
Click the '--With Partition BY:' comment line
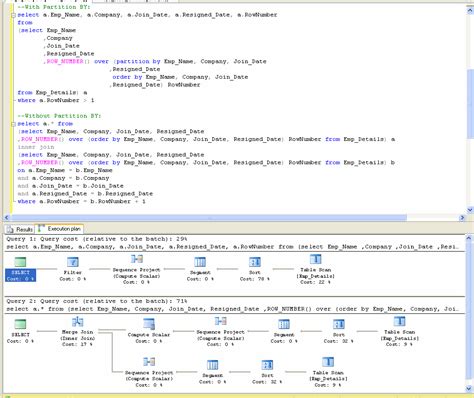tap(54, 7)
